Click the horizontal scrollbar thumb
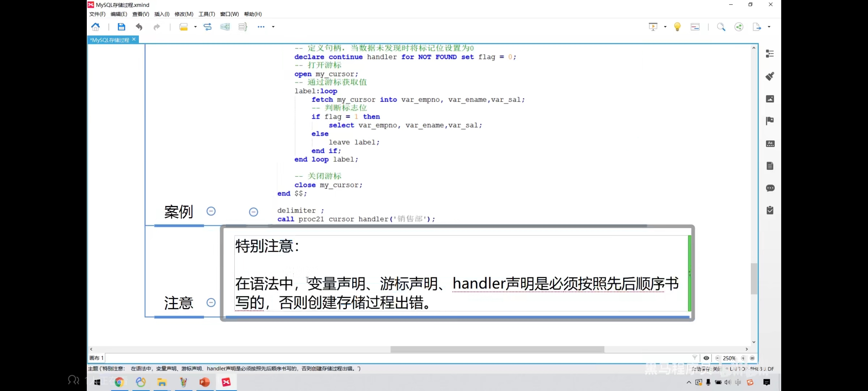The width and height of the screenshot is (868, 391). click(497, 349)
